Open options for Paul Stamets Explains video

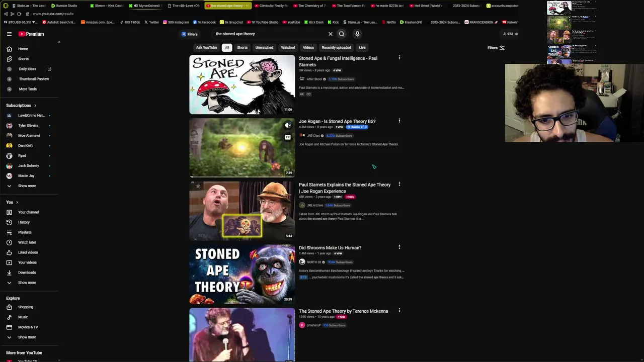[399, 184]
